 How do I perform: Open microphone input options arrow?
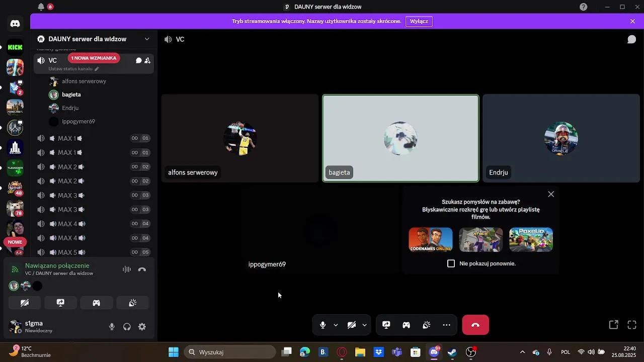coord(336,325)
